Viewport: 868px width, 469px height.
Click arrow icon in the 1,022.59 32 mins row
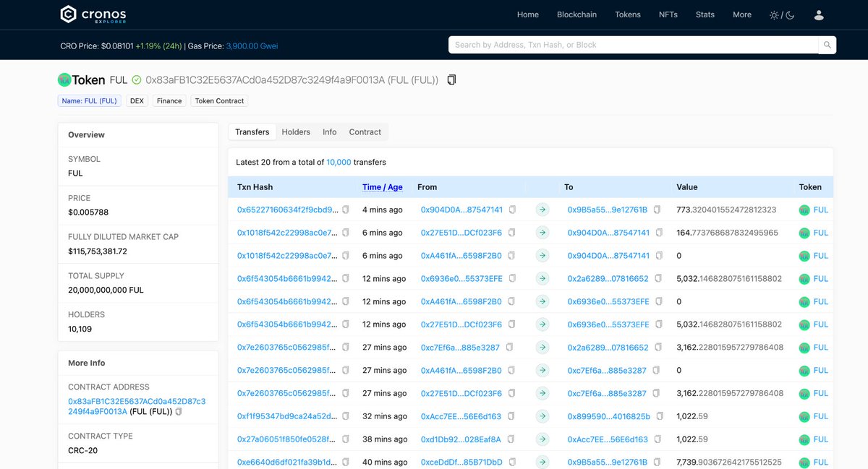point(542,416)
